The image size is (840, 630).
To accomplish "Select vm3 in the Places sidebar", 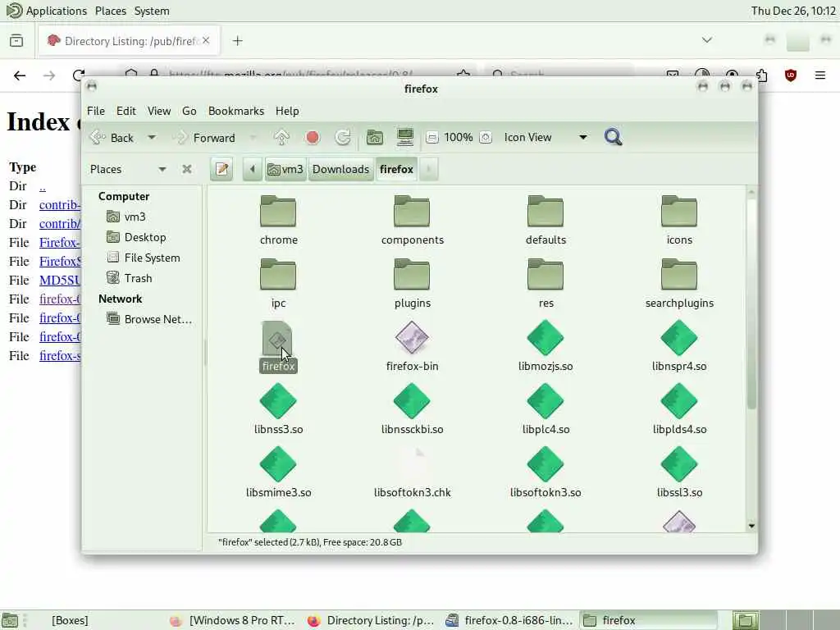I will click(x=135, y=217).
